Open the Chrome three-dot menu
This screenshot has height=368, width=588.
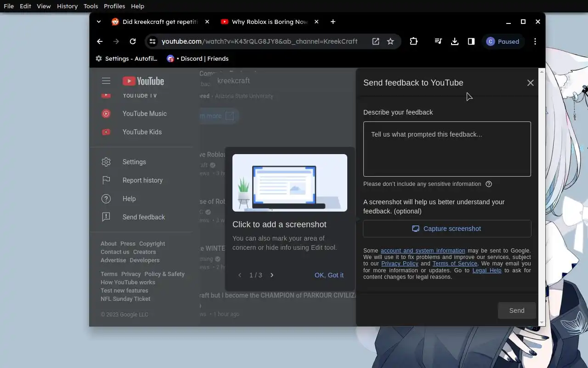535,41
